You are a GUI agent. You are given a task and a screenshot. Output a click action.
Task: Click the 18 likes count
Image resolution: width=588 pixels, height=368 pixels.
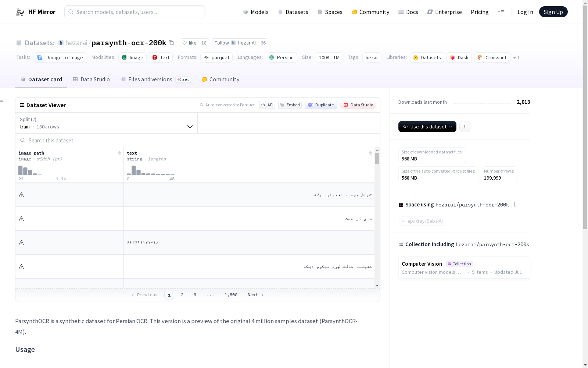point(204,43)
